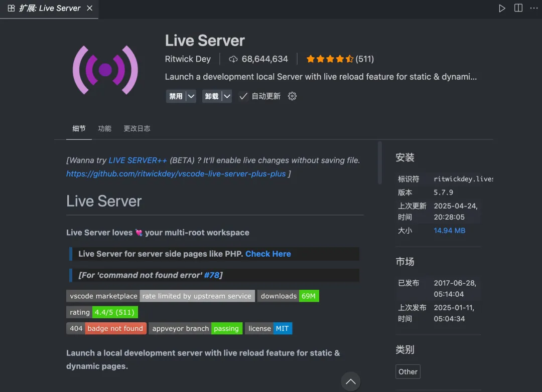Viewport: 542px width, 392px height.
Task: Open the more actions ellipsis menu
Action: (x=533, y=9)
